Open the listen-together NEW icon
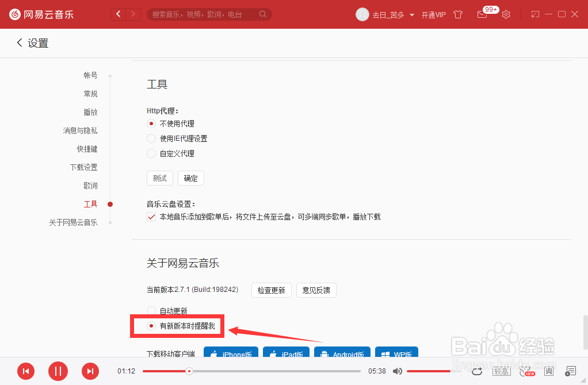588x385 pixels. click(x=527, y=371)
